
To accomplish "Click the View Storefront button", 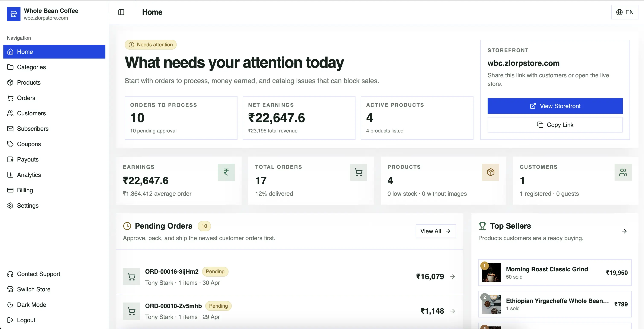I will 555,106.
